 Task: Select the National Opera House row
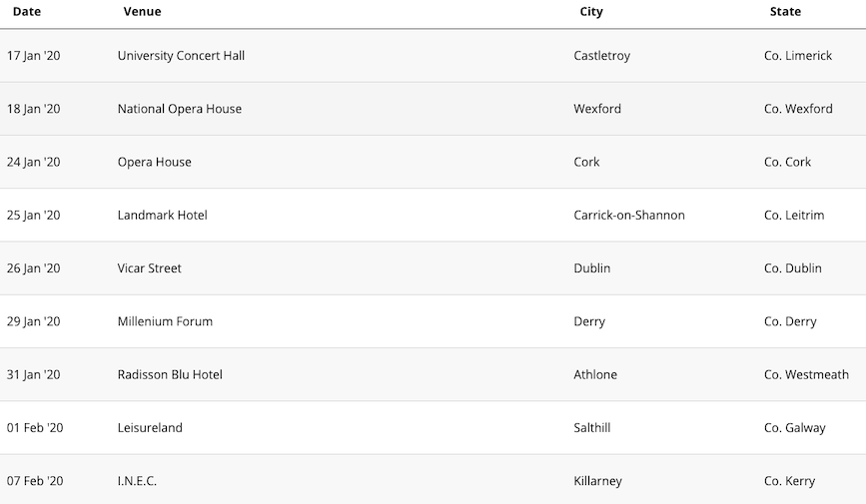pyautogui.click(x=433, y=109)
